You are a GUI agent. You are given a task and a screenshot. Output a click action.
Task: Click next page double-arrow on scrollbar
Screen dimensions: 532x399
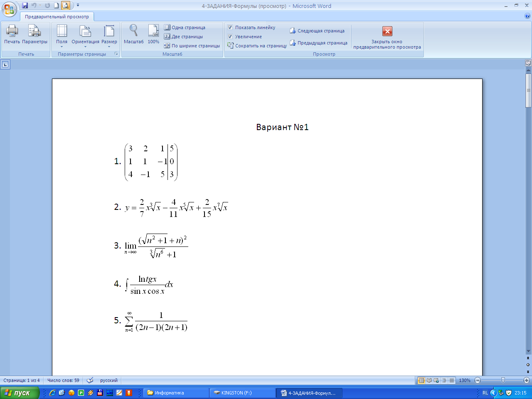click(528, 372)
